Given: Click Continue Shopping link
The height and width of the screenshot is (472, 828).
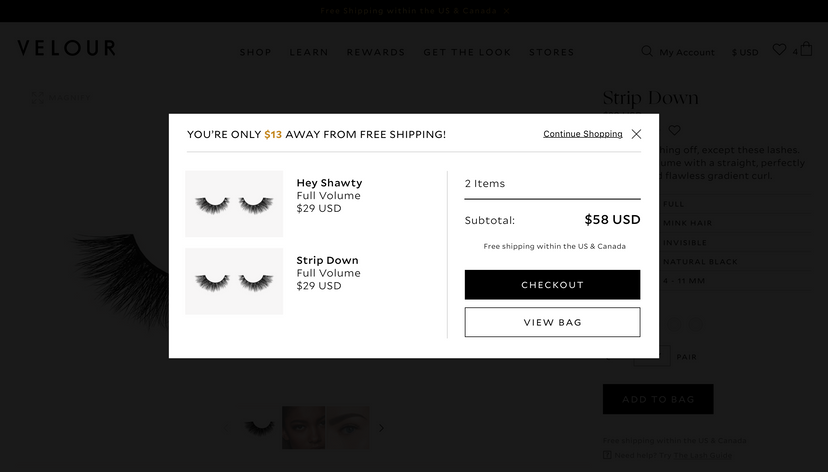Looking at the screenshot, I should pos(582,134).
